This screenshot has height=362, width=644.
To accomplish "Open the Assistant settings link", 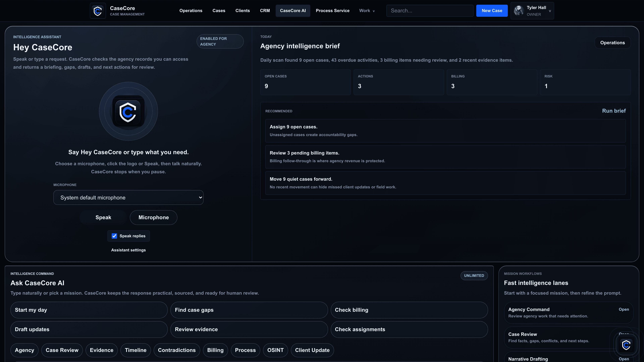I will (x=128, y=250).
